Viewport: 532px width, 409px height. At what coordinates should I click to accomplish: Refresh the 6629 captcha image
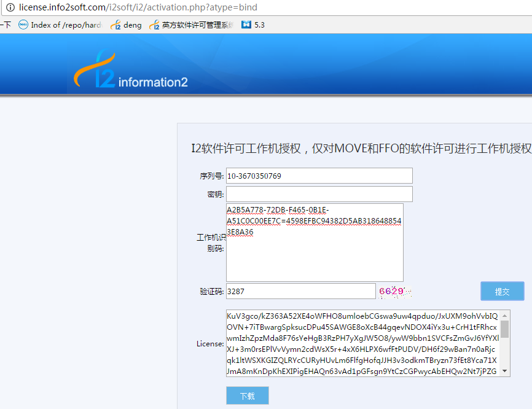(x=394, y=291)
